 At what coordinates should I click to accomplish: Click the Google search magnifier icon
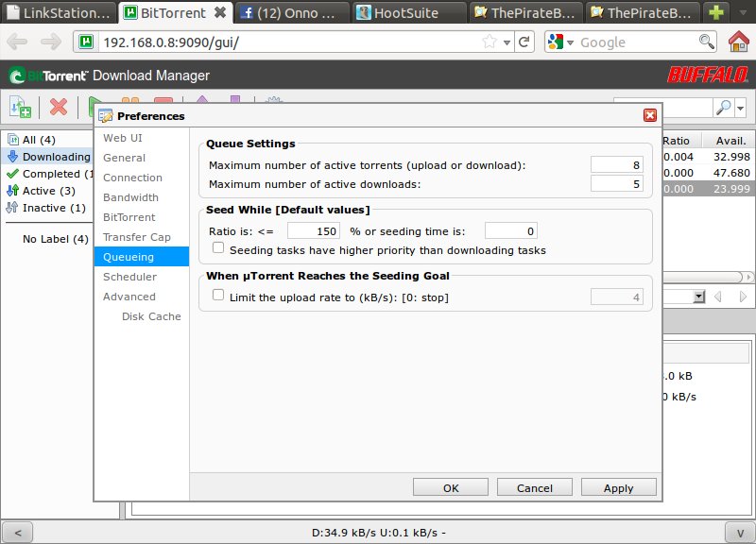tap(706, 42)
